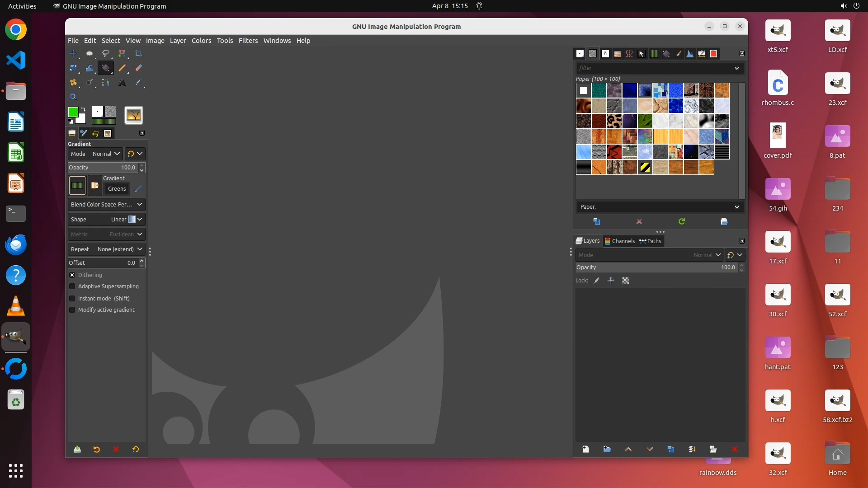Select the Eraser tool
Viewport: 868px width, 488px height.
pos(138,68)
